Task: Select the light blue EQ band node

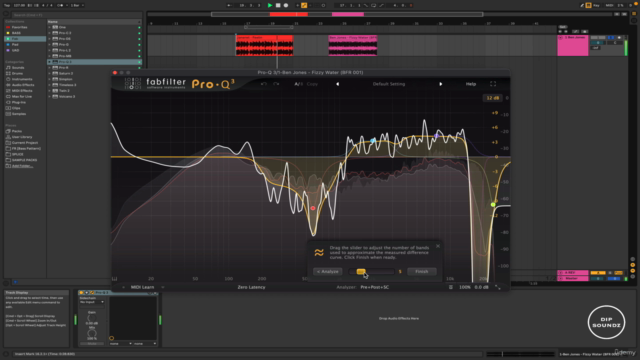Action: point(373,140)
